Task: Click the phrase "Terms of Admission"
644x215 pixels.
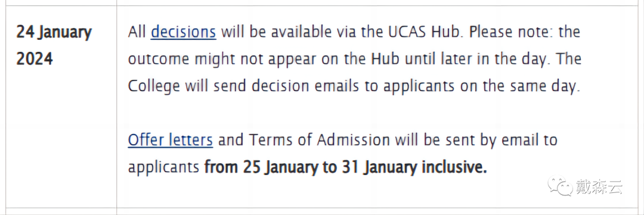Action: (319, 141)
